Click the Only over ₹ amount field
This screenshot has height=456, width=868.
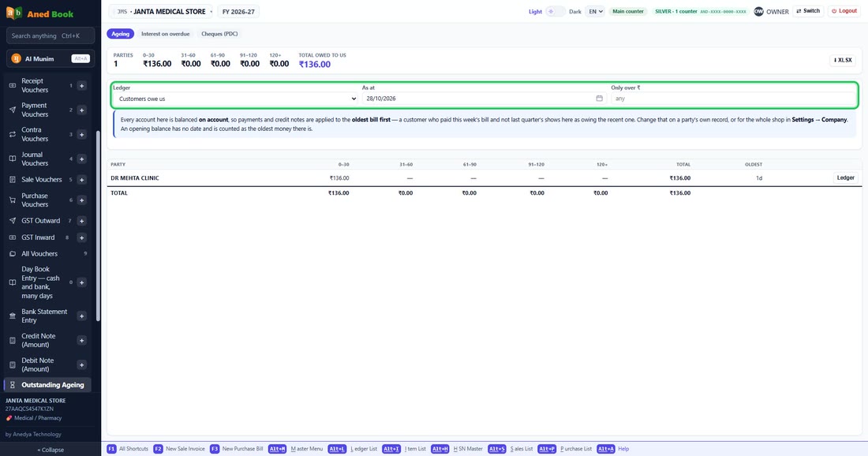pos(733,99)
